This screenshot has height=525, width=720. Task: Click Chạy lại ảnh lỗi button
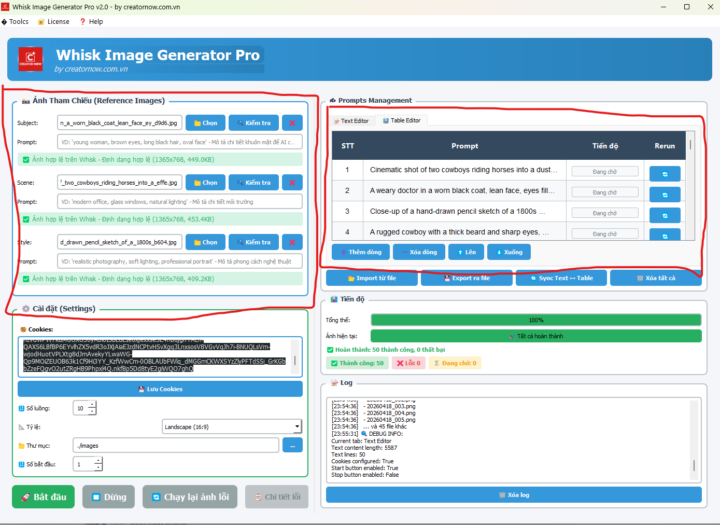(x=190, y=497)
